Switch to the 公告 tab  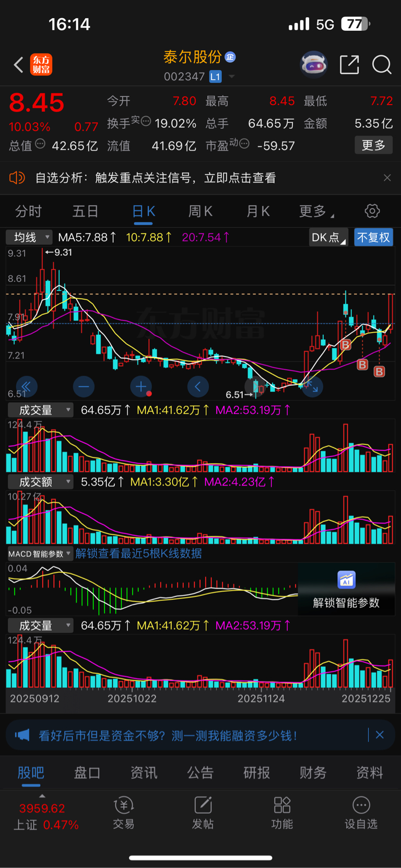pyautogui.click(x=200, y=773)
